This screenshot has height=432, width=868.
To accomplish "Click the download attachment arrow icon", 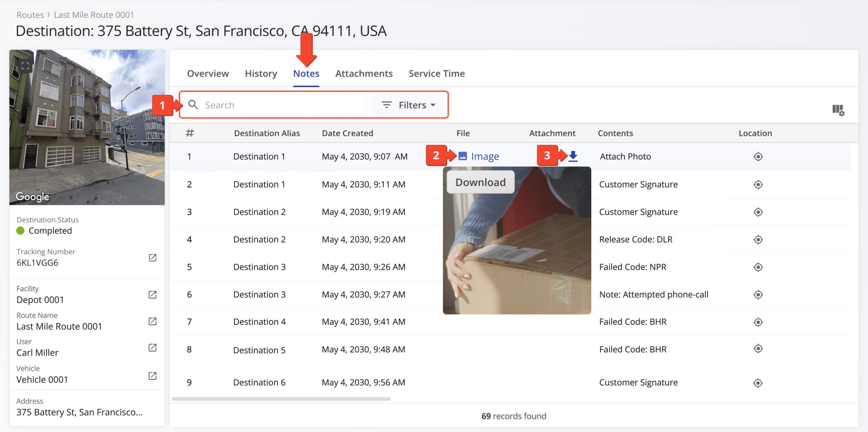I will (573, 156).
